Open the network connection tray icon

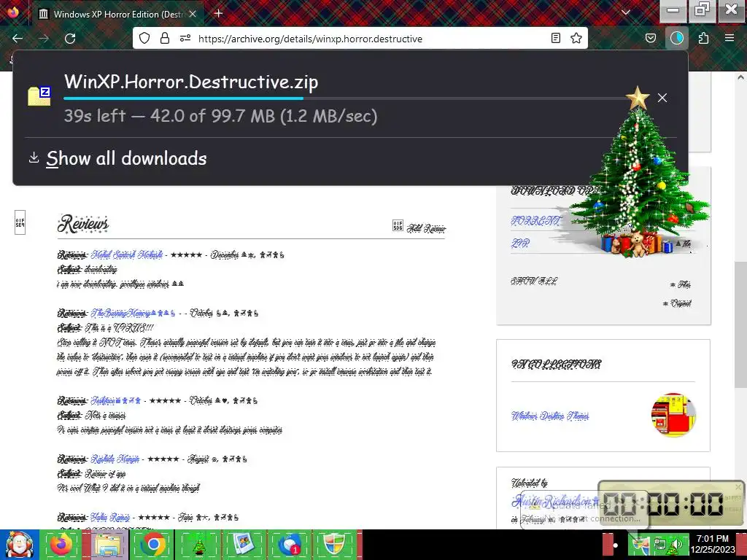659,544
